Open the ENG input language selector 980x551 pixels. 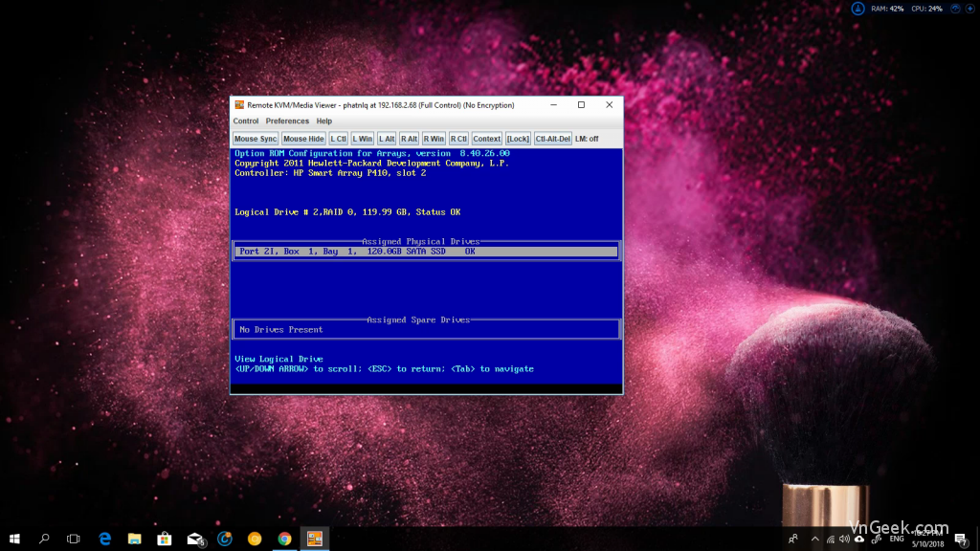pos(897,539)
